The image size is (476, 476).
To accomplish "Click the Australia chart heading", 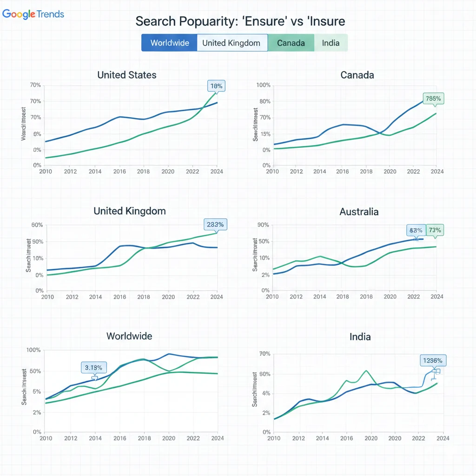I will pos(359,212).
